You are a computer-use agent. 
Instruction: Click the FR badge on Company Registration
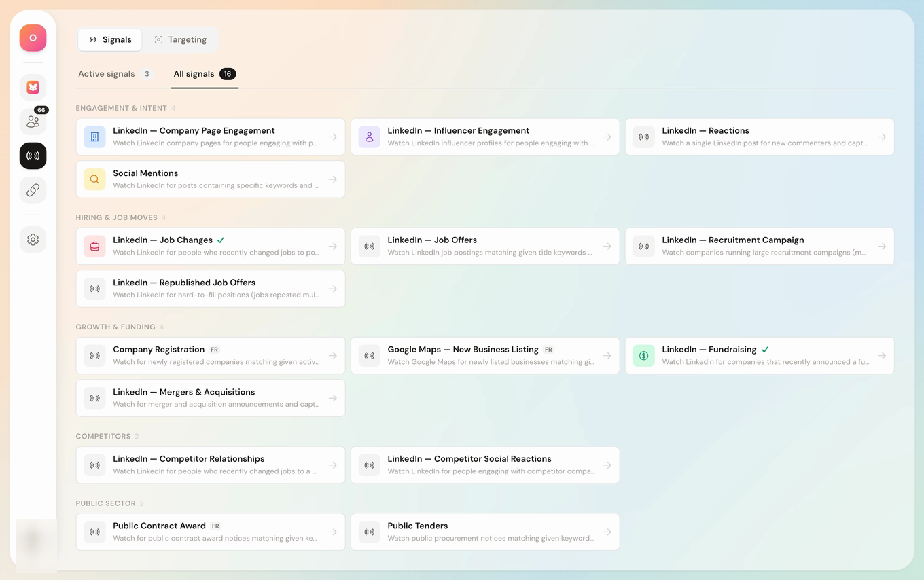point(214,350)
